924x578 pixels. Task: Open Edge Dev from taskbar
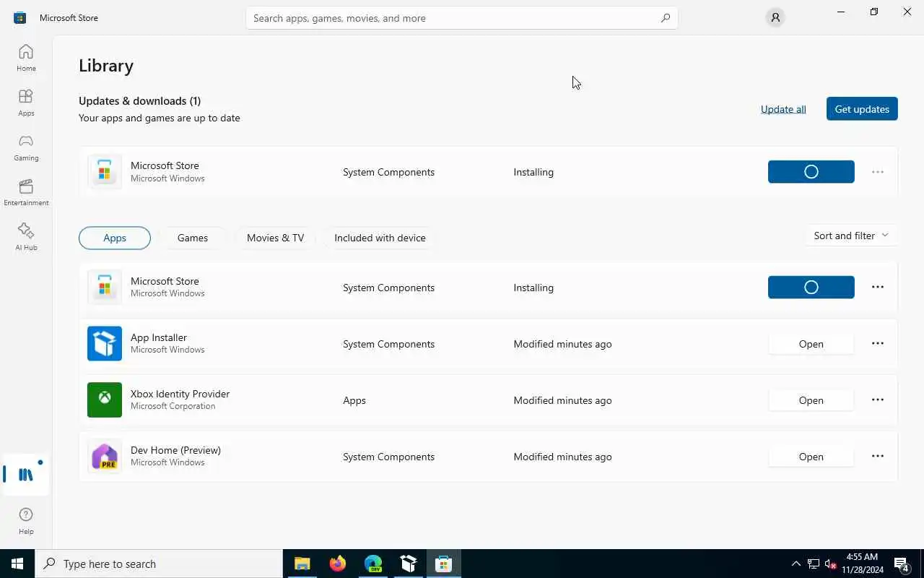point(372,564)
